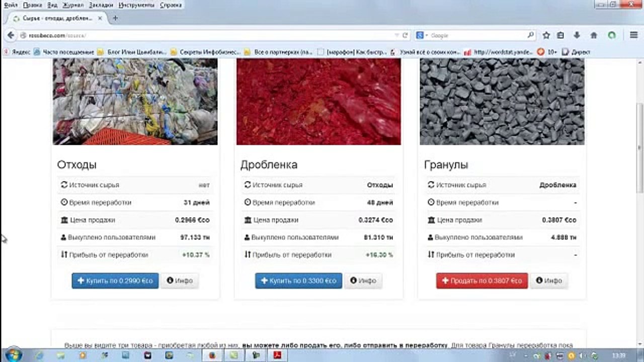Open the Директ bookmark

[x=576, y=52]
